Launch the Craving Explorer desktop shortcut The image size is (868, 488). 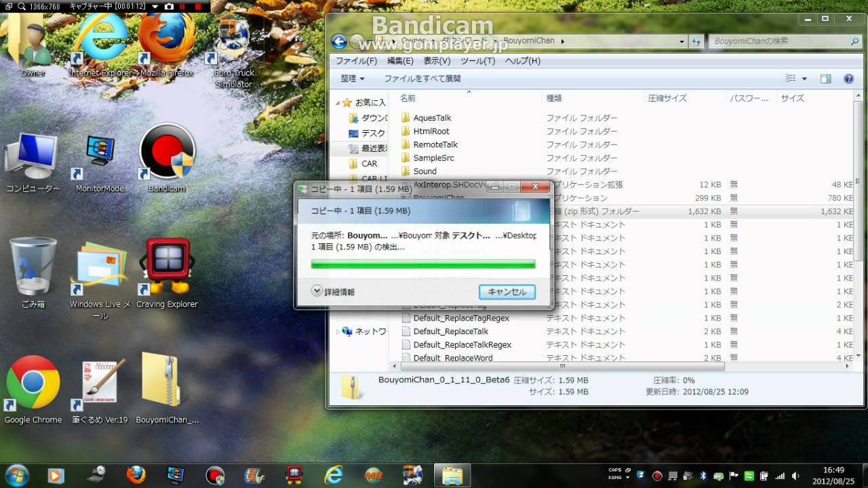167,274
